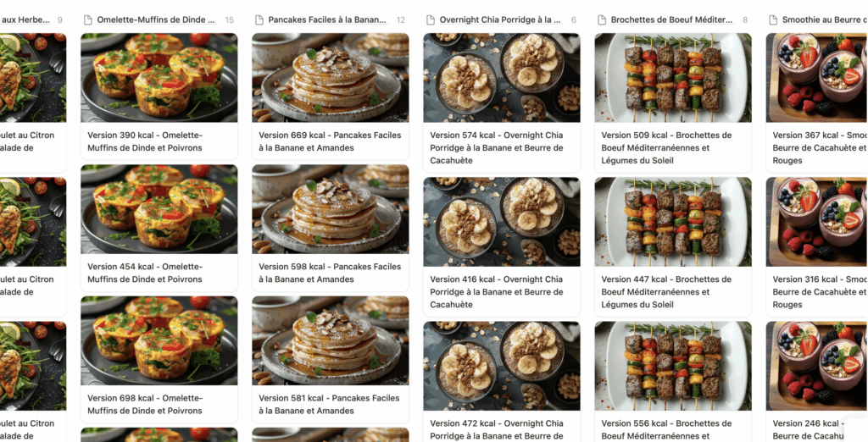Viewport: 868px width, 442px height.
Task: Click page icon beside Pancakes Faciles header
Action: pyautogui.click(x=259, y=20)
